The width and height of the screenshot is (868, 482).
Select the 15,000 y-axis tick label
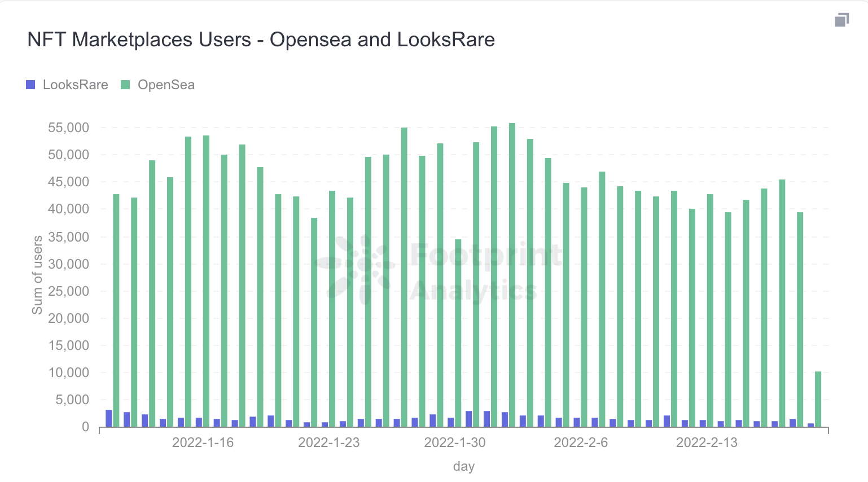point(69,345)
